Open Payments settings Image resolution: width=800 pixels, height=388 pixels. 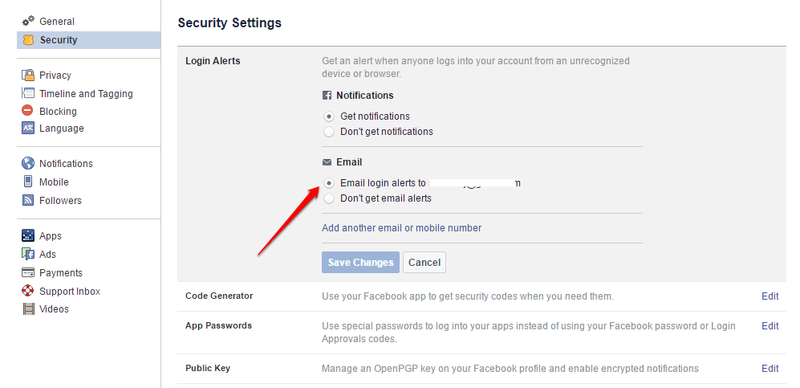coord(61,273)
